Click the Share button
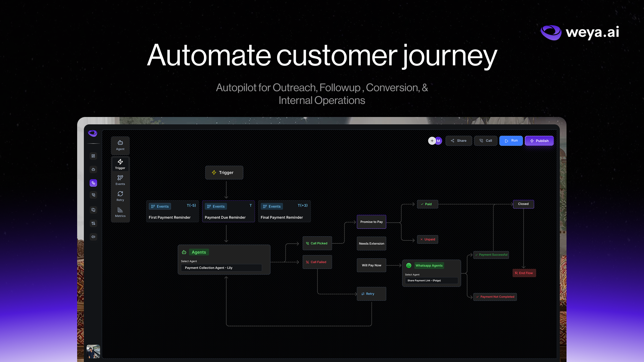This screenshot has width=644, height=362. (459, 141)
